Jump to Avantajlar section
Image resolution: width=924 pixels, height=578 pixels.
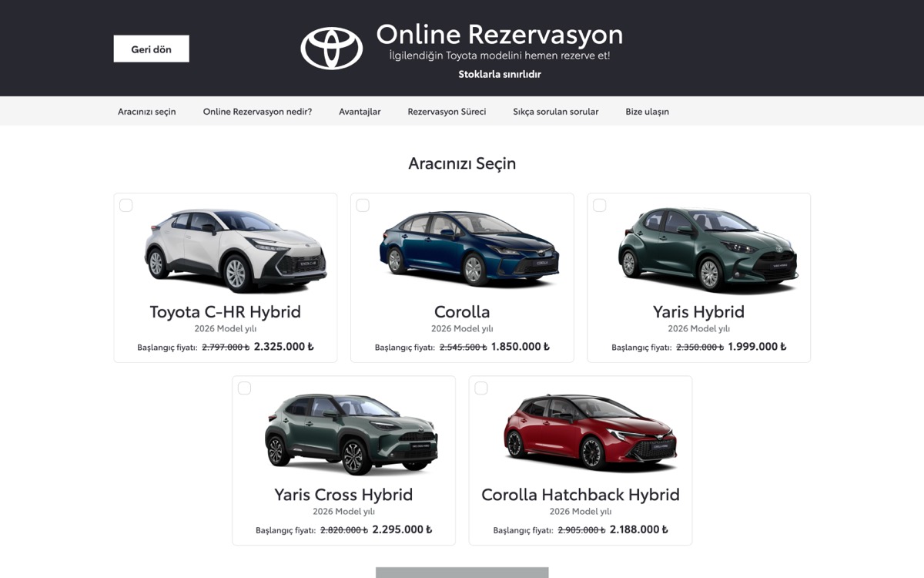360,112
